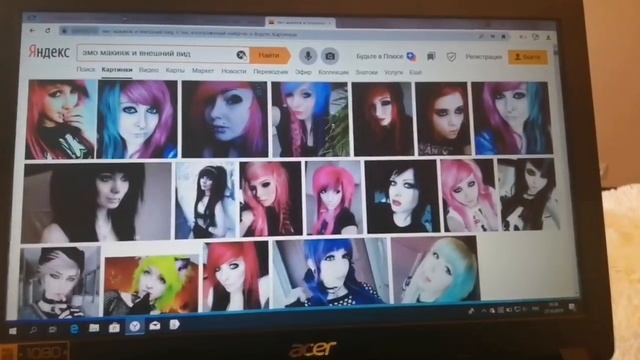Open the Маркет tab
The image size is (640, 360).
(x=203, y=71)
